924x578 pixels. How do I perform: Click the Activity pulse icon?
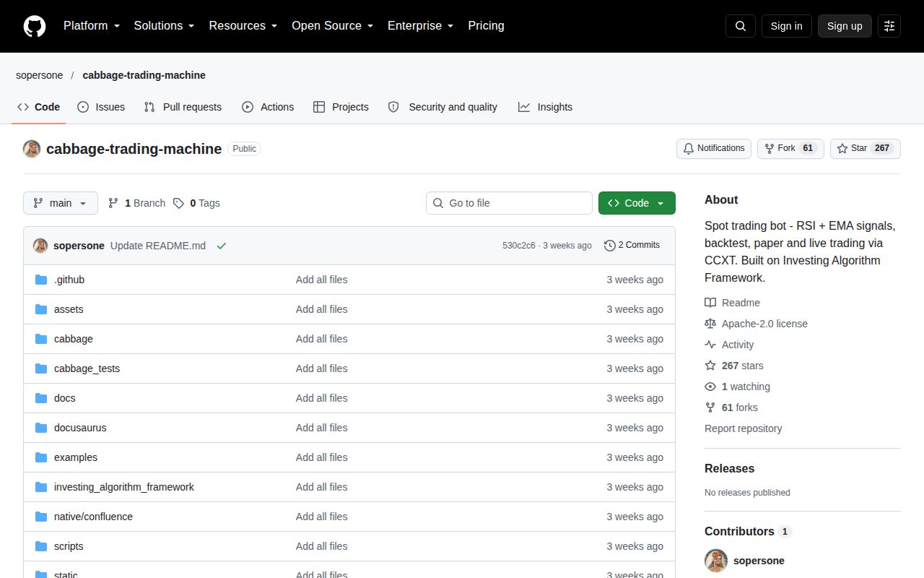710,345
